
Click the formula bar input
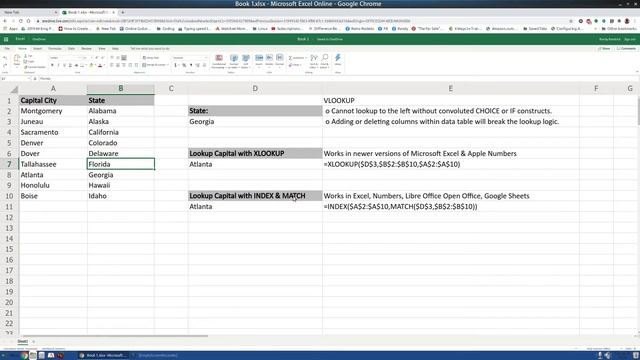pos(339,78)
